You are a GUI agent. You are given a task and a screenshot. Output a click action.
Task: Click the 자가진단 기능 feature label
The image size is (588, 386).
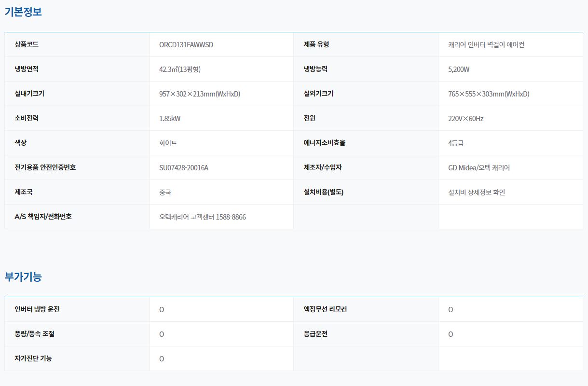tap(33, 358)
